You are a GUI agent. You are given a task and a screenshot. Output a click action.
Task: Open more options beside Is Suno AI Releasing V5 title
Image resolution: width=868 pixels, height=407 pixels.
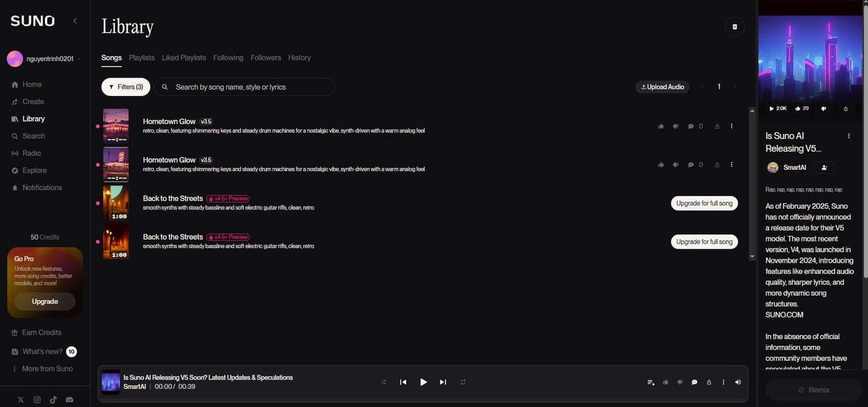[x=849, y=136]
